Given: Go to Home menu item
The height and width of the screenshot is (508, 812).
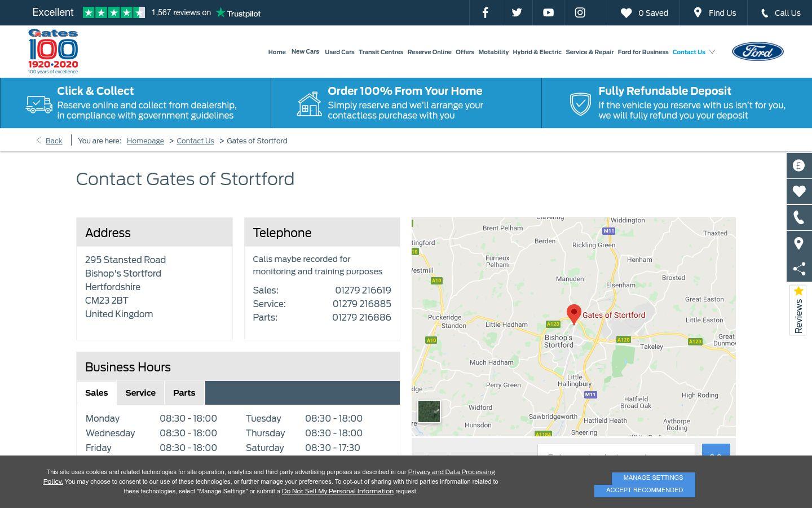Looking at the screenshot, I should pyautogui.click(x=277, y=52).
